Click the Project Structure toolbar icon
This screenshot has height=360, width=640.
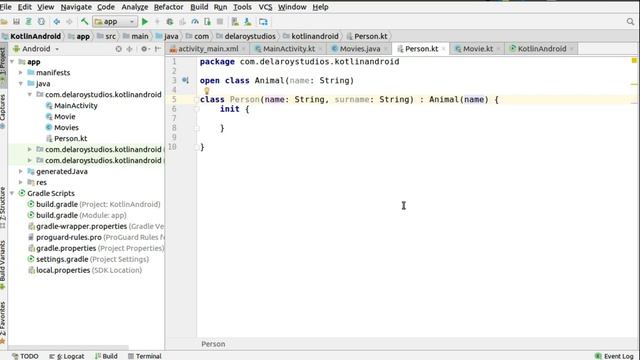click(263, 22)
